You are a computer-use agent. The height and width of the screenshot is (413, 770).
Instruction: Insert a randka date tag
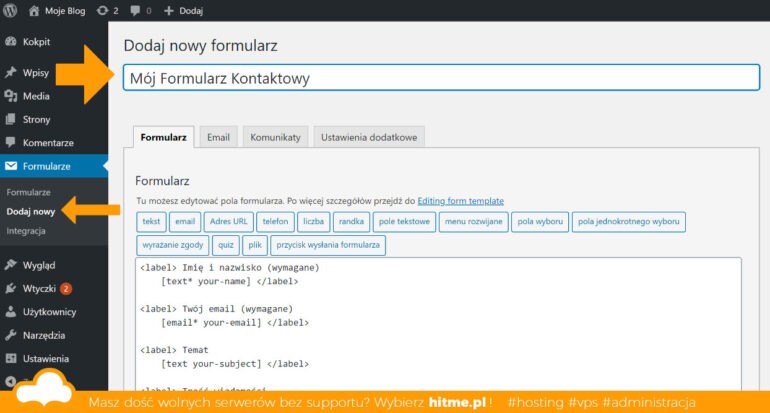tap(352, 221)
